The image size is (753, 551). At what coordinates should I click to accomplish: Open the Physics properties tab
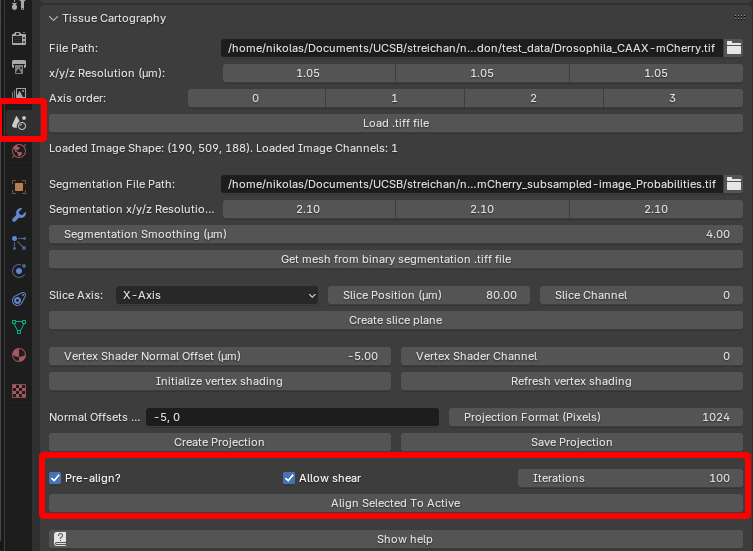point(19,271)
